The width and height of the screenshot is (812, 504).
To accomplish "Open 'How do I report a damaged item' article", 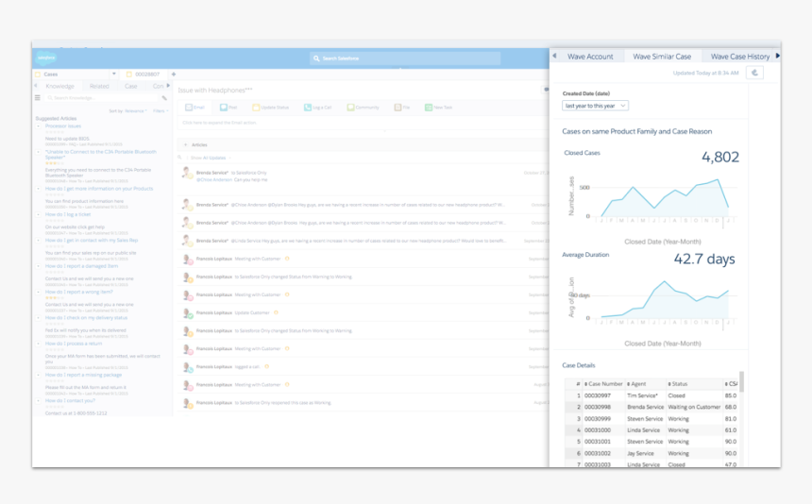I will (x=81, y=266).
